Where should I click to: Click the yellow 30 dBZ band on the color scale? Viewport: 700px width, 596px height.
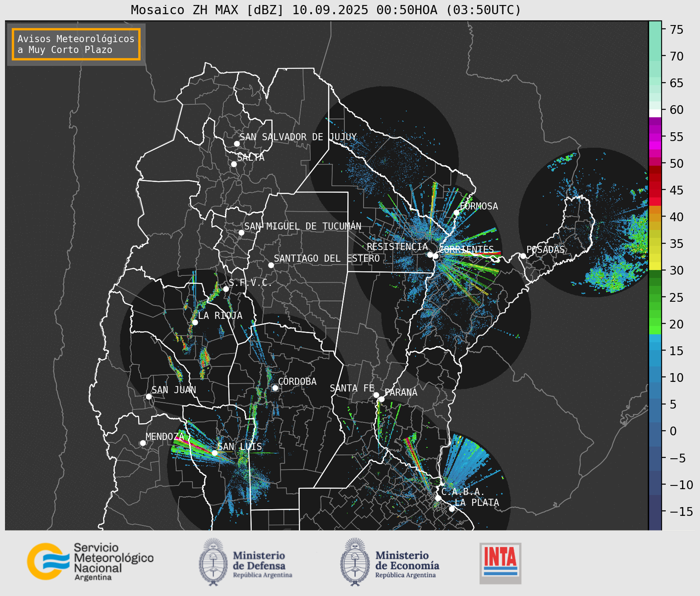click(655, 266)
